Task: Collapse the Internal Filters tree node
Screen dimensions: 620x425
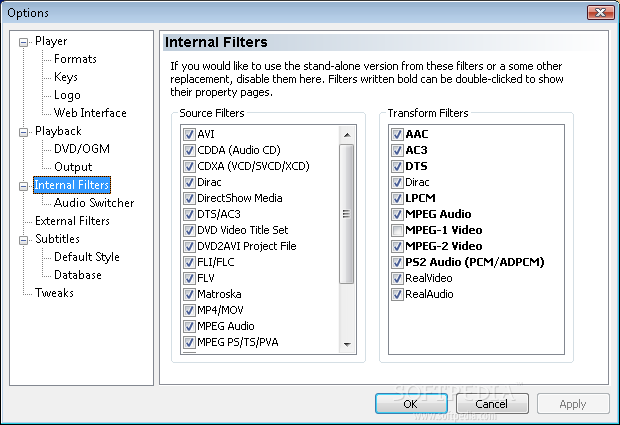Action: [24, 186]
